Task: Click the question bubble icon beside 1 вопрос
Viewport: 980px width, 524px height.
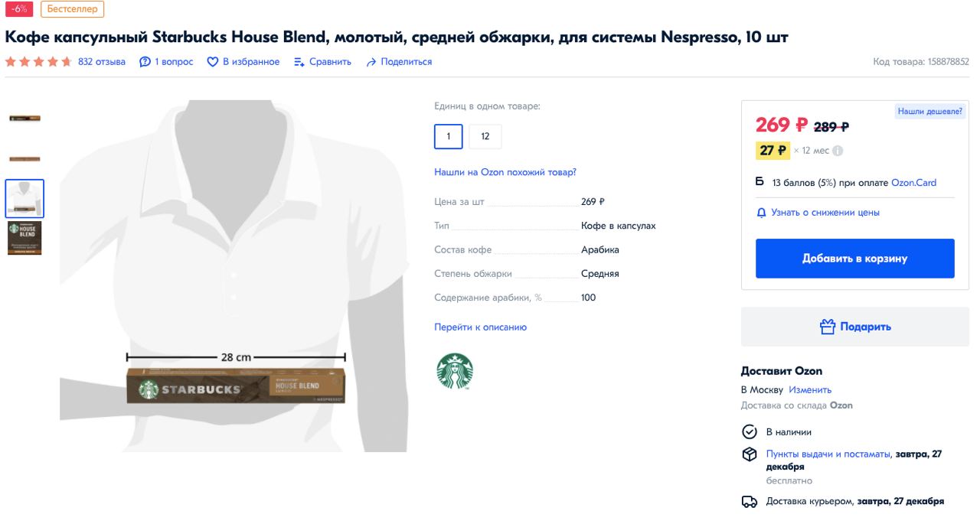Action: (145, 62)
